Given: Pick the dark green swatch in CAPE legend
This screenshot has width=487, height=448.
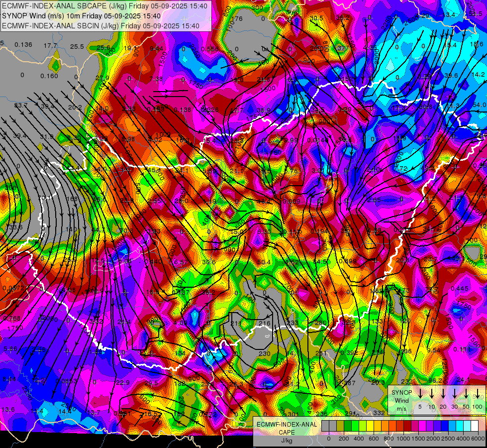Looking at the screenshot, I should point(348,426).
